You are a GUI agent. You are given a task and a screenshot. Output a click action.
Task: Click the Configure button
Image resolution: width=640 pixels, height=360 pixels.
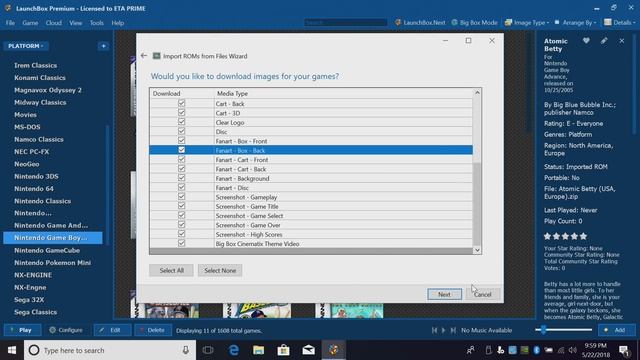tap(66, 330)
